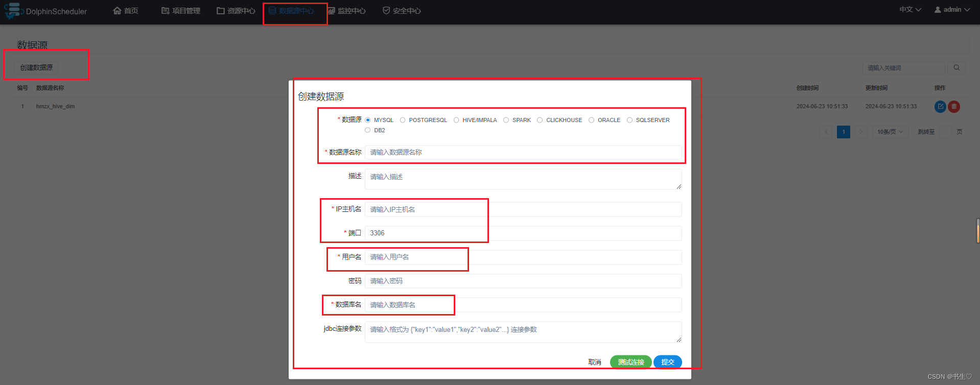
Task: Click the green 测试连接 button
Action: click(631, 362)
